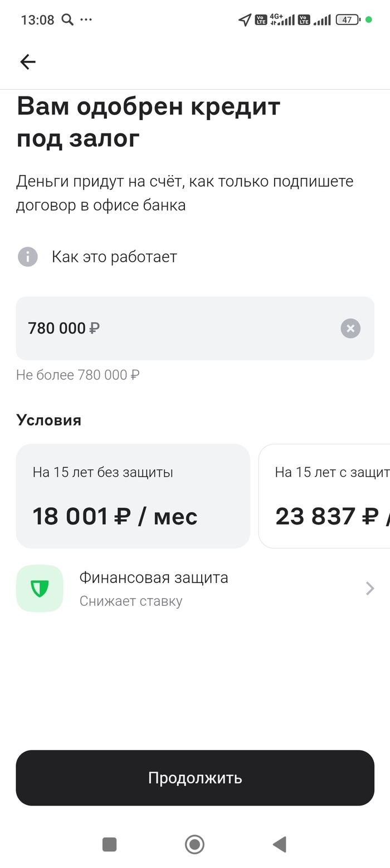Tap the back arrow icon

point(27,62)
